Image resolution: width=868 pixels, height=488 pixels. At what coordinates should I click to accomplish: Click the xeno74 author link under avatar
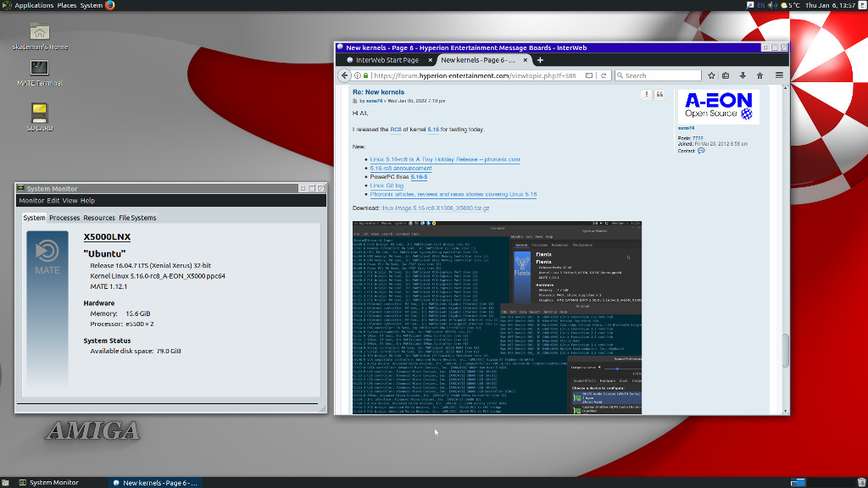coord(686,129)
